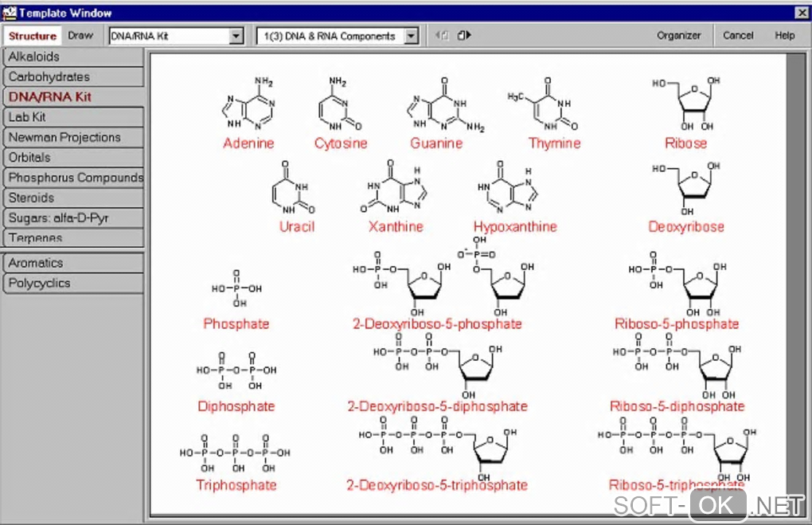Screen dimensions: 812x525
Task: Click the Cancel button
Action: [738, 35]
